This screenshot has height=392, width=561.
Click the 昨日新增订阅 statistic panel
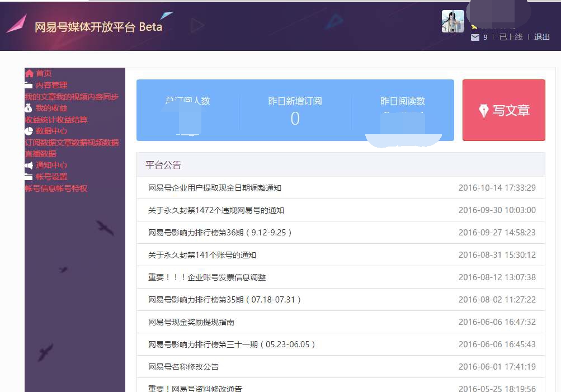[x=295, y=110]
